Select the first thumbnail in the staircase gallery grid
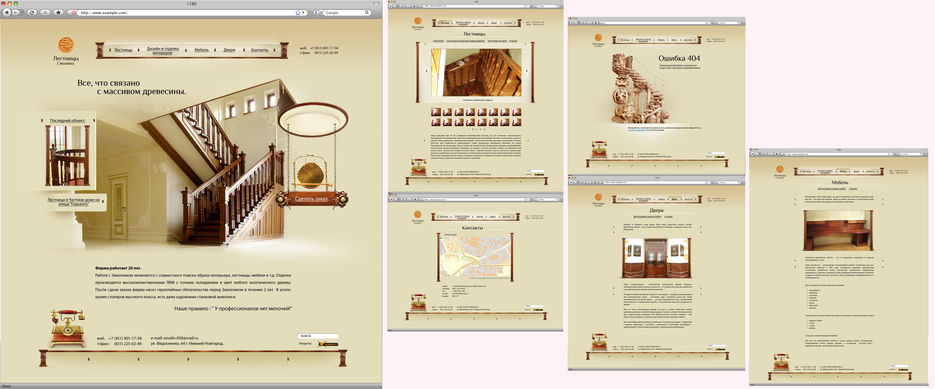 [x=436, y=112]
